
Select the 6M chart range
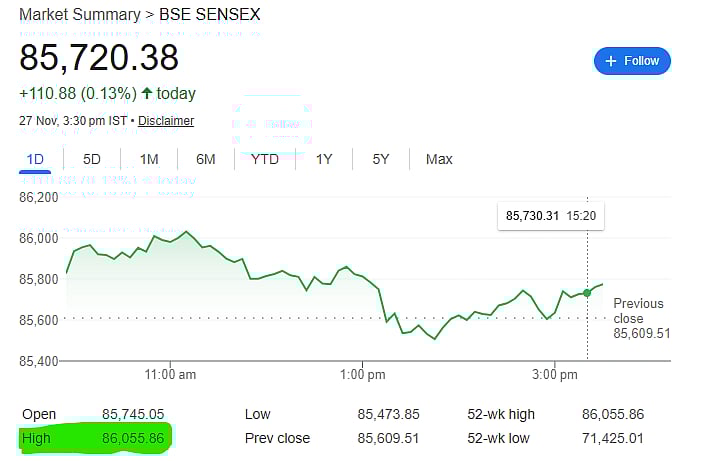[x=206, y=159]
